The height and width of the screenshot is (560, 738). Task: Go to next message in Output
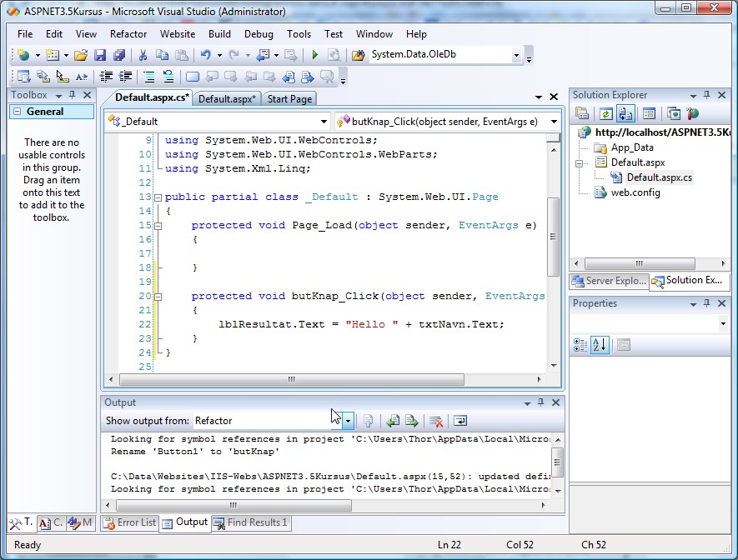412,421
